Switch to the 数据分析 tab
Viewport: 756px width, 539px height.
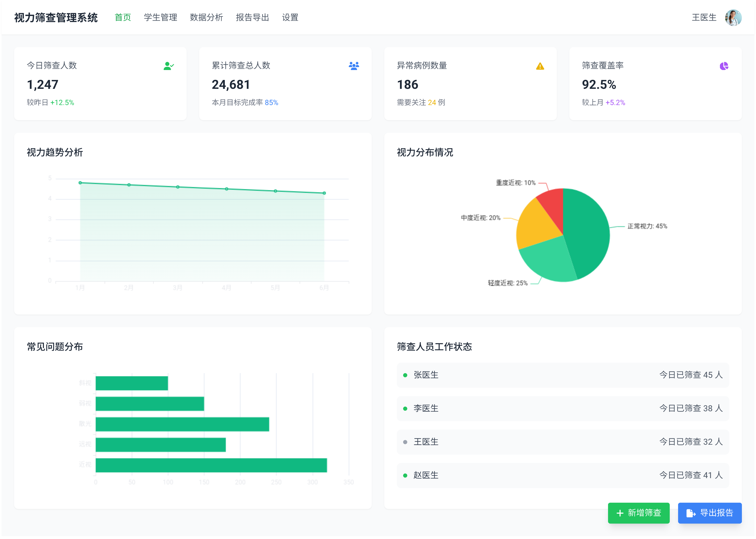(x=206, y=18)
